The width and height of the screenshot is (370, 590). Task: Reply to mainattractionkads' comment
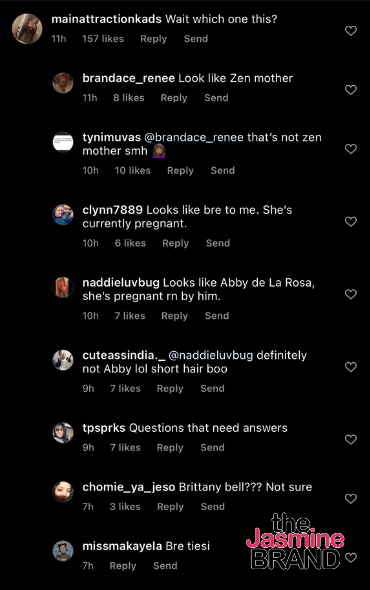click(x=154, y=39)
